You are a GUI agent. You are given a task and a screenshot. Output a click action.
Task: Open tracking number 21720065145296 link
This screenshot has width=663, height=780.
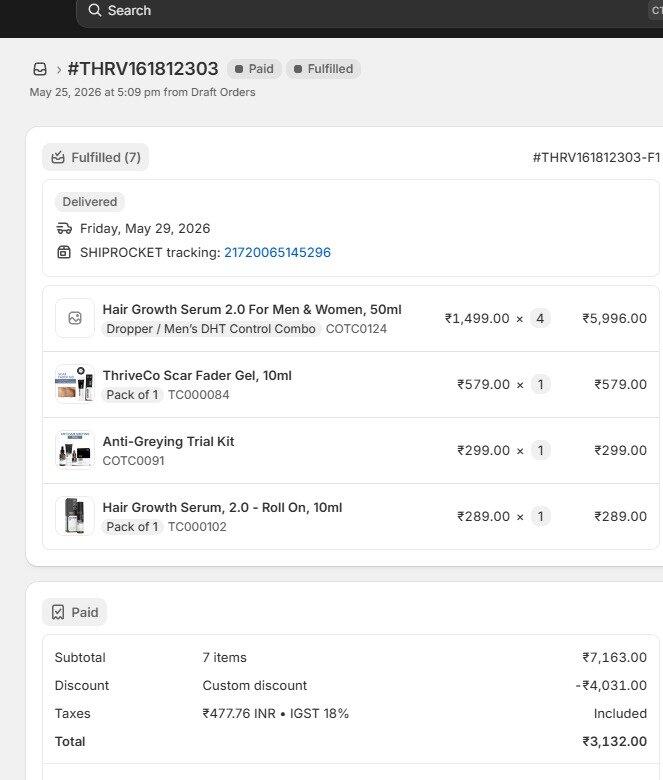(278, 252)
